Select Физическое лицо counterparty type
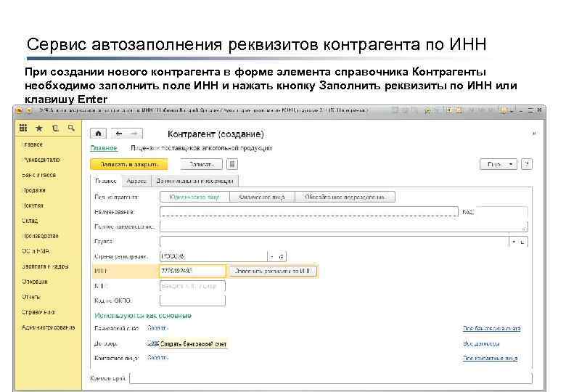The width and height of the screenshot is (566, 392). pos(262,197)
